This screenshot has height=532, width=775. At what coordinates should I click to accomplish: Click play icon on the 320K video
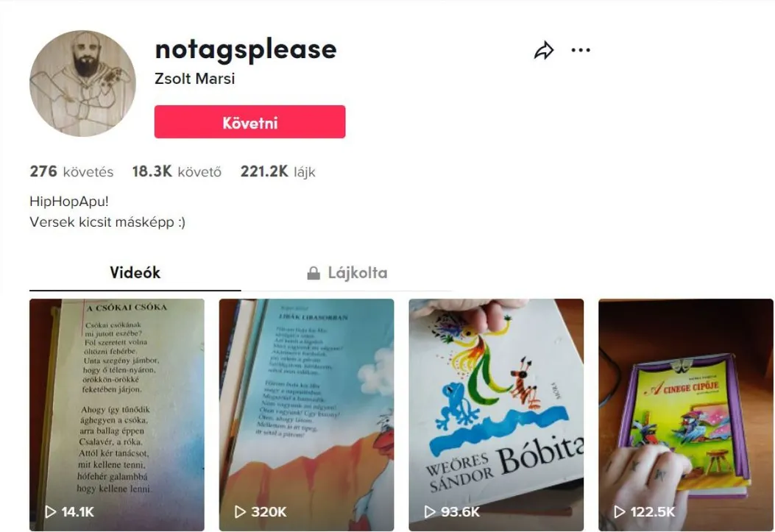pos(240,511)
